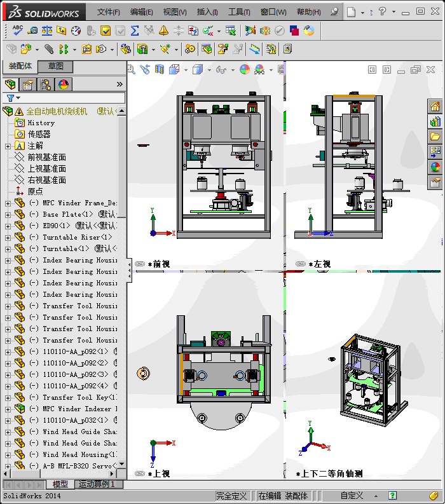Open the ConfigurationManager tab icon
This screenshot has width=445, height=504.
(46, 85)
